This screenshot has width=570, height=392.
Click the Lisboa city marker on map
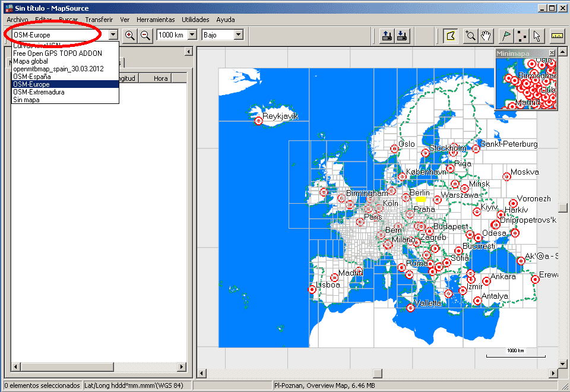pos(312,289)
